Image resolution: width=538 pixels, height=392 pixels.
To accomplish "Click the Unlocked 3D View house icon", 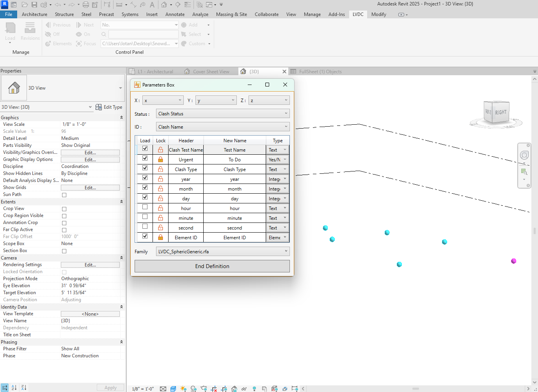I will coord(234,388).
